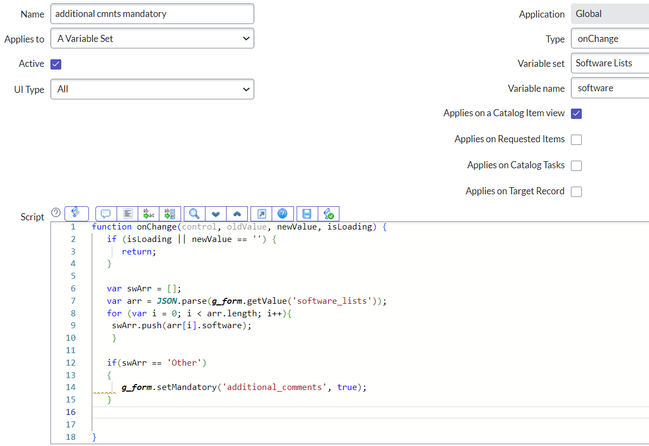Click the toggle comment speech-bubble icon
The image size is (649, 446).
coord(106,213)
